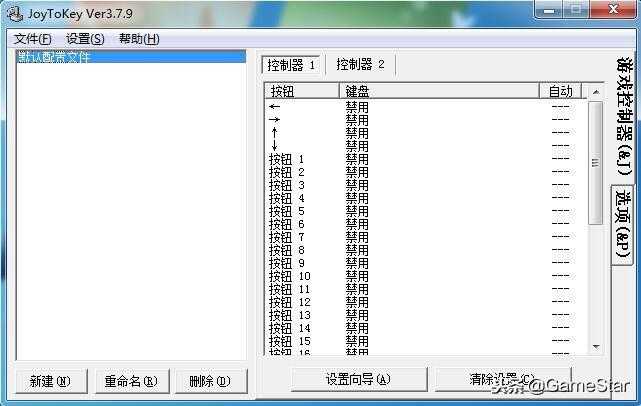Click the 重命名(R) button
The image size is (641, 406).
[131, 381]
